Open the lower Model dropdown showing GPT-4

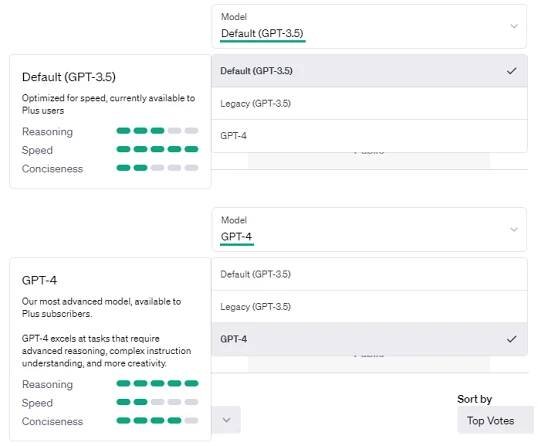(369, 230)
